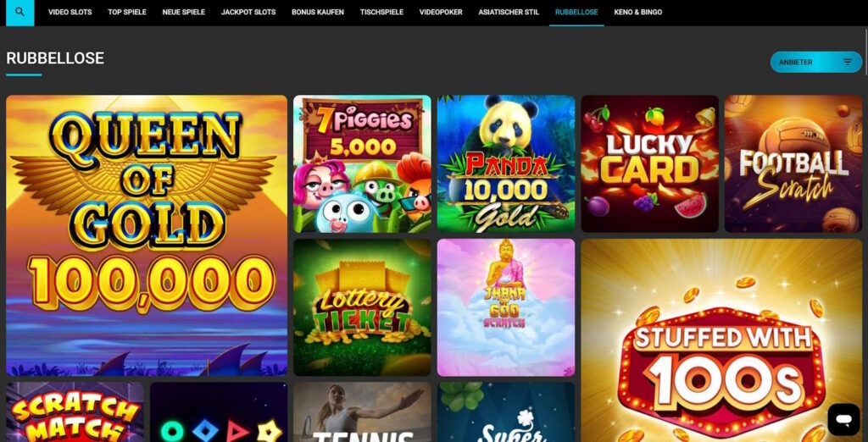Open the Top Spiele category

pyautogui.click(x=127, y=12)
